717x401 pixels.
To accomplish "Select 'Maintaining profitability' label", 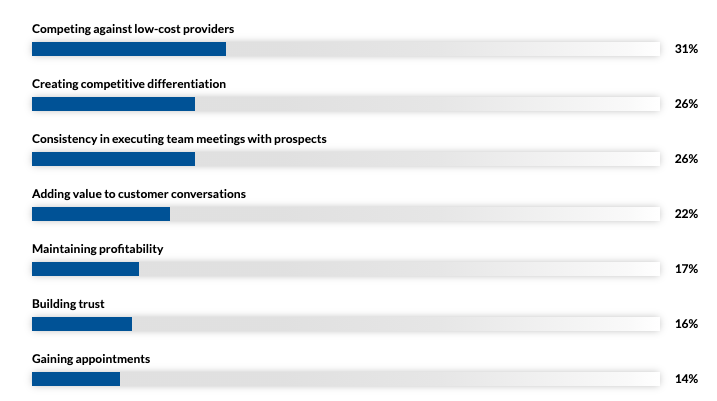I will 98,249.
